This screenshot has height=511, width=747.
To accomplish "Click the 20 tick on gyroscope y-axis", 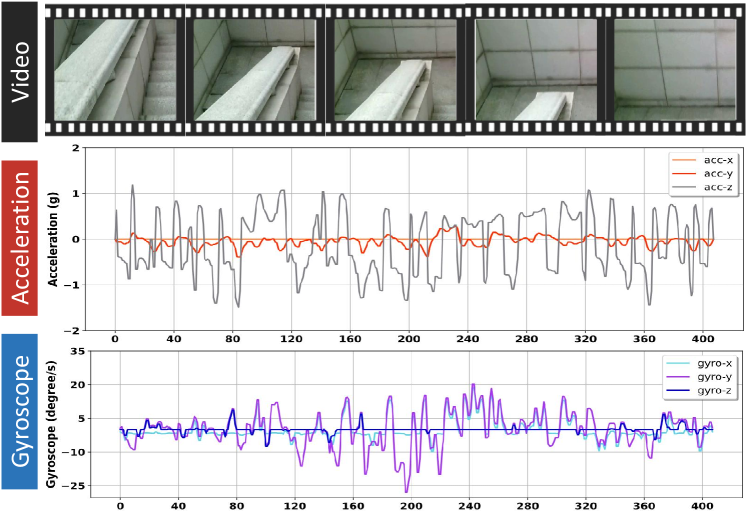I will tap(78, 385).
